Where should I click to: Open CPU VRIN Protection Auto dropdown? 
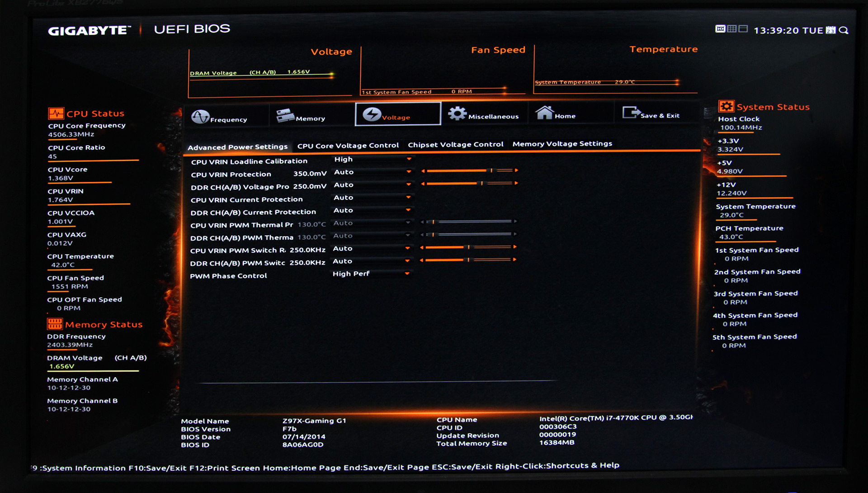[x=373, y=172]
